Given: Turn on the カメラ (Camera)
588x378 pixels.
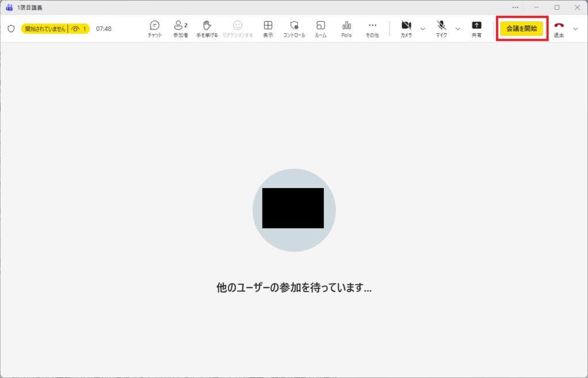Looking at the screenshot, I should click(x=406, y=28).
